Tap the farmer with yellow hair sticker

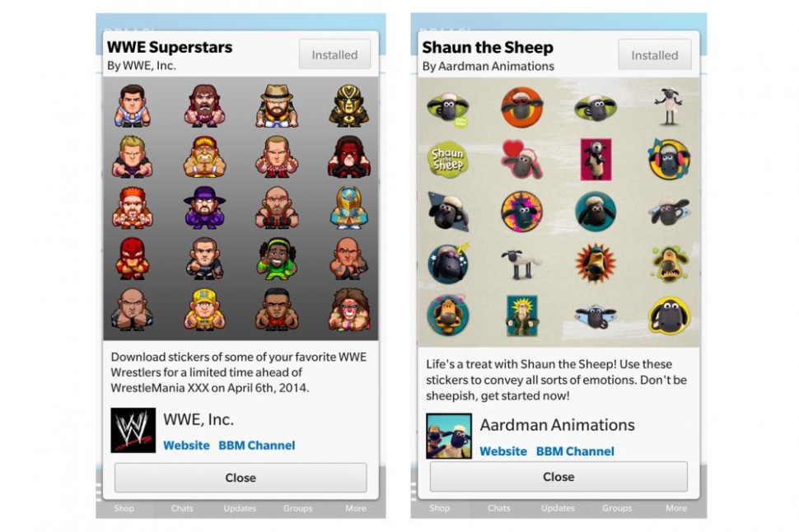click(521, 316)
